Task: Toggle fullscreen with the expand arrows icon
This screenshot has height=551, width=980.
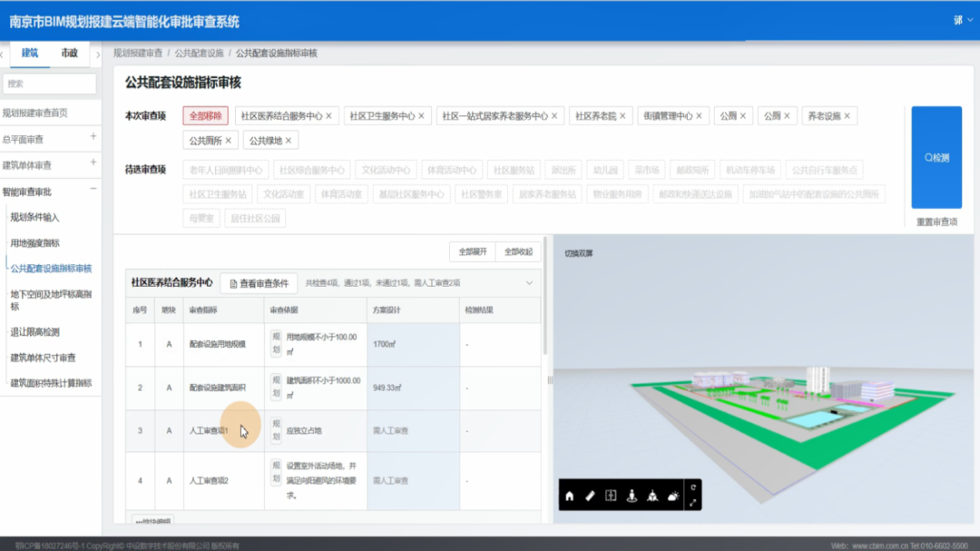Action: 693,503
